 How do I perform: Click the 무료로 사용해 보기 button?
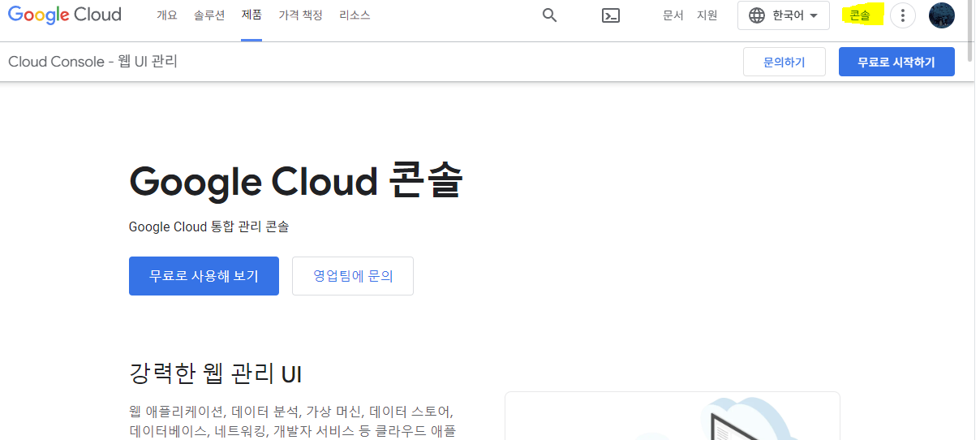tap(204, 276)
